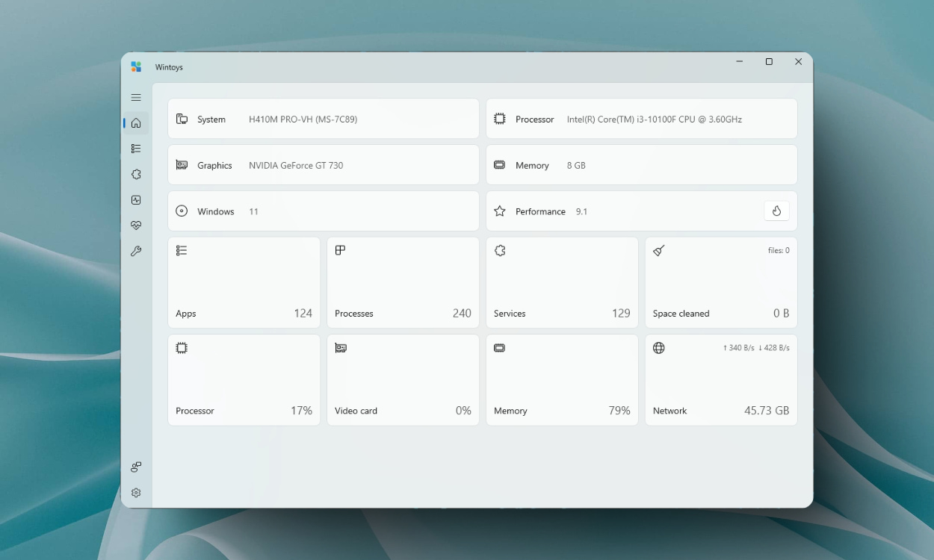The width and height of the screenshot is (934, 560).
Task: Select the Memory usage tile at 79%
Action: [x=562, y=380]
